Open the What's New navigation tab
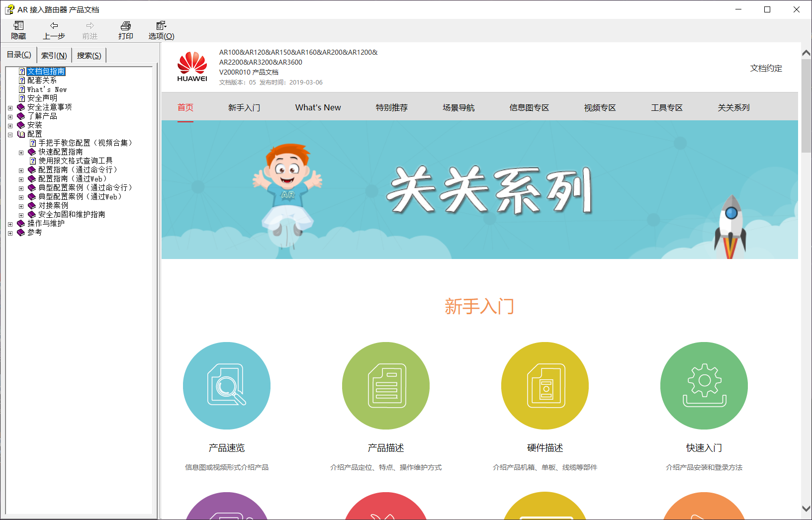This screenshot has width=812, height=520. point(318,107)
